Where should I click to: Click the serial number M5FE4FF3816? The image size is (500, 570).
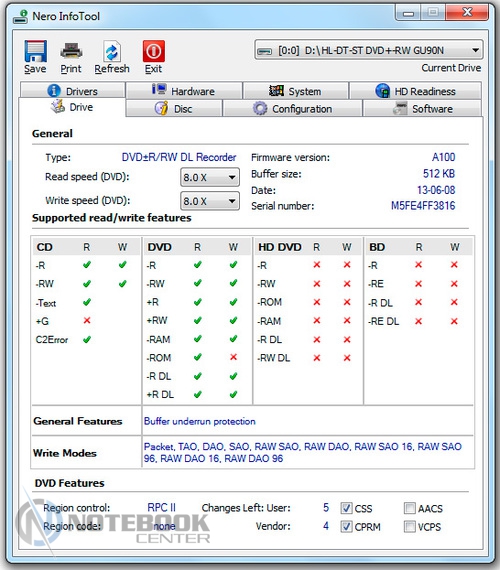423,206
